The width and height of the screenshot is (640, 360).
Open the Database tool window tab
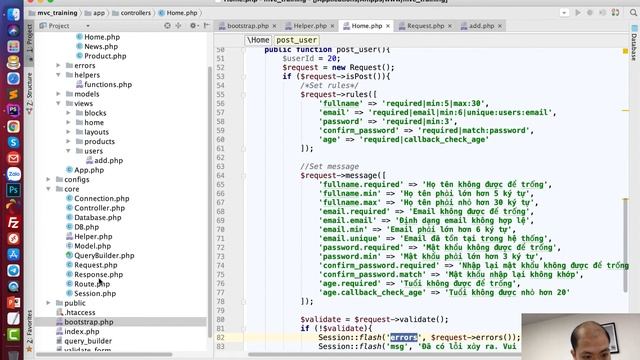(x=634, y=43)
